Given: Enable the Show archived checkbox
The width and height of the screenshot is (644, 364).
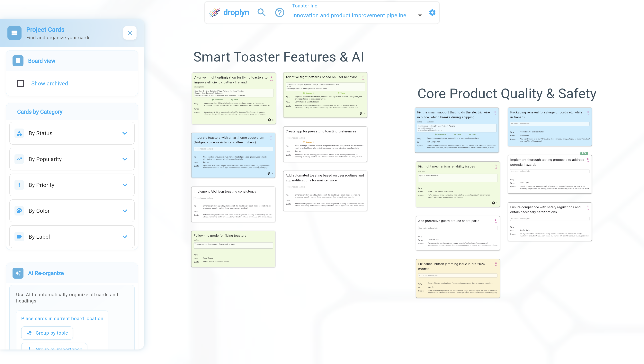Looking at the screenshot, I should point(20,83).
